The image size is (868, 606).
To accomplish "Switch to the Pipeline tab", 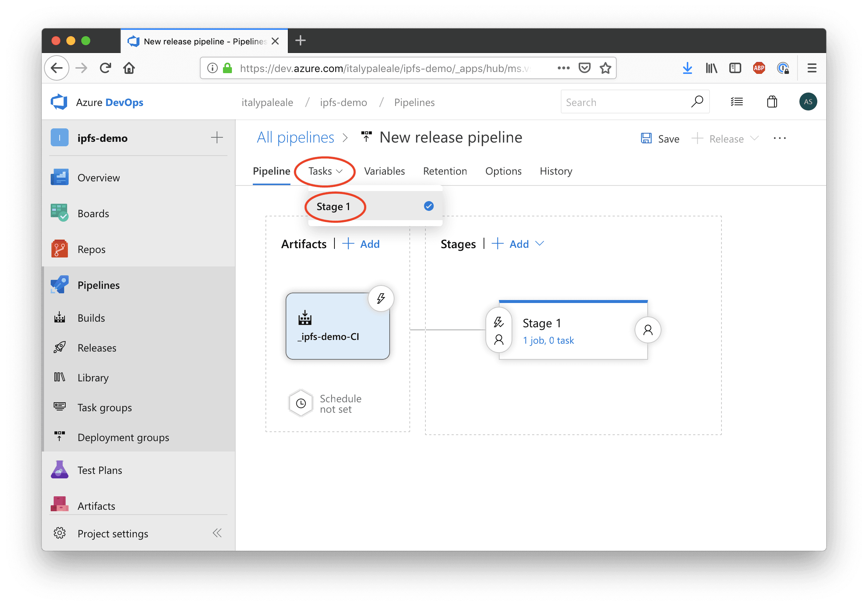I will tap(271, 171).
